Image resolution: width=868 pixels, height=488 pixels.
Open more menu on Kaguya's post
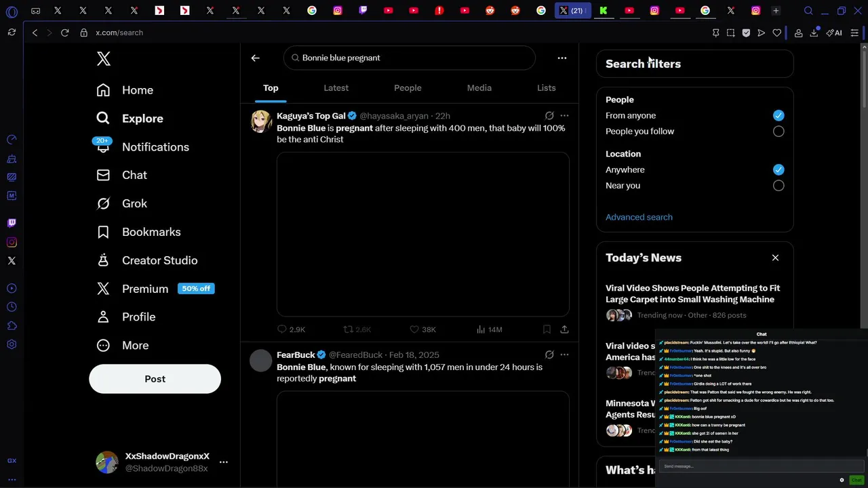pos(564,116)
